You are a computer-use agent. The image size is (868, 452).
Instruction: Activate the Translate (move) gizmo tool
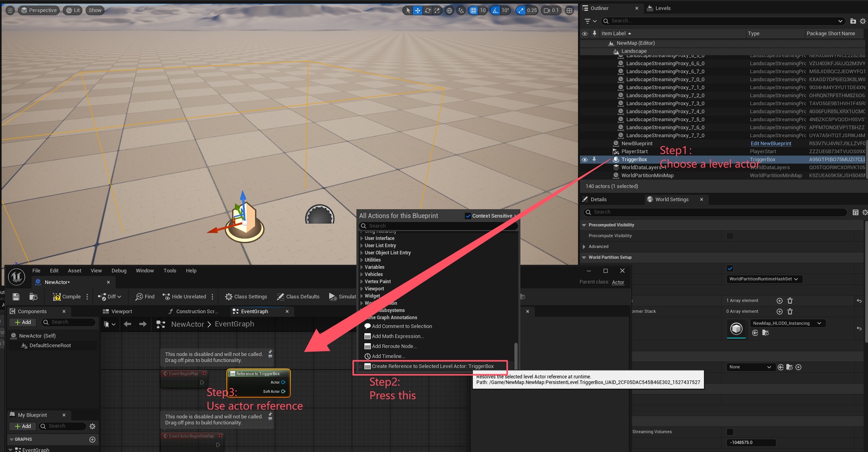(x=418, y=10)
